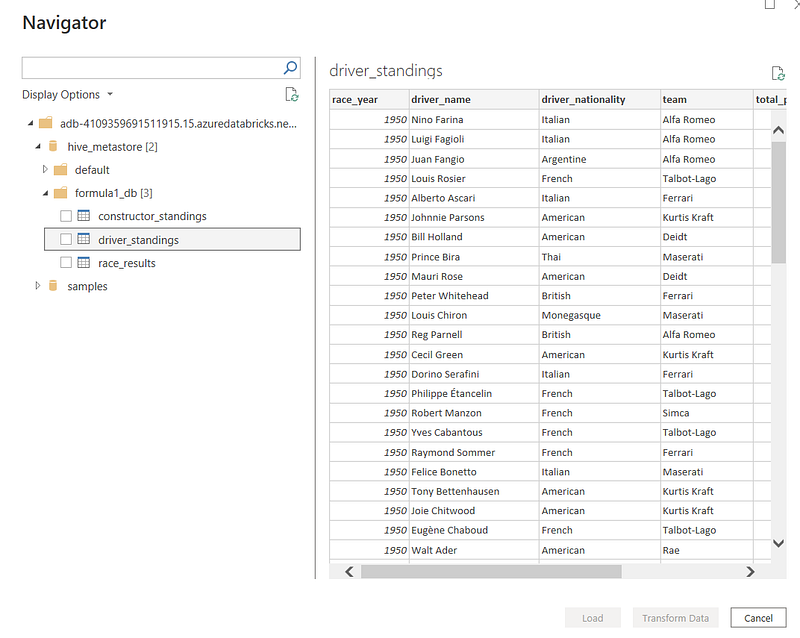Screen dimensions: 800x638
Task: Click the hive_metastore database icon
Action: 53,146
